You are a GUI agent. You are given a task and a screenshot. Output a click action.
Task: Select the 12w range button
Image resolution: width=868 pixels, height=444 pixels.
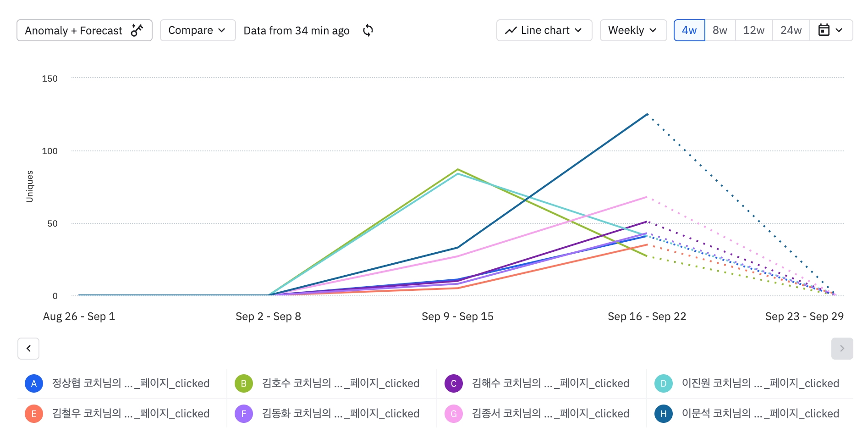[x=753, y=30]
